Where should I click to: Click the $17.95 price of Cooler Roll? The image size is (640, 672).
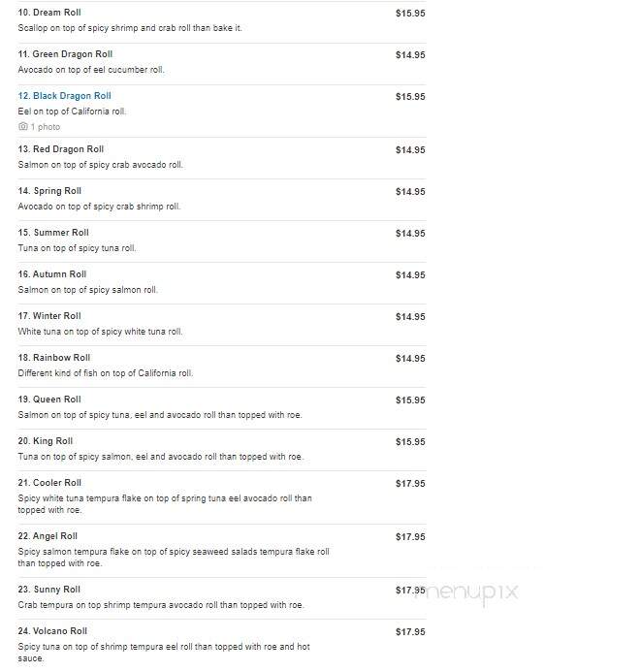410,484
